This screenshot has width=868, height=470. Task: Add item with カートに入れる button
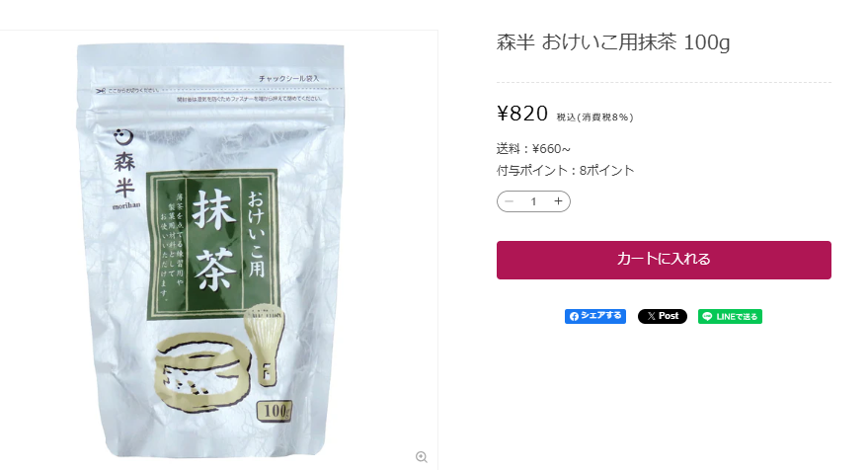pos(664,260)
